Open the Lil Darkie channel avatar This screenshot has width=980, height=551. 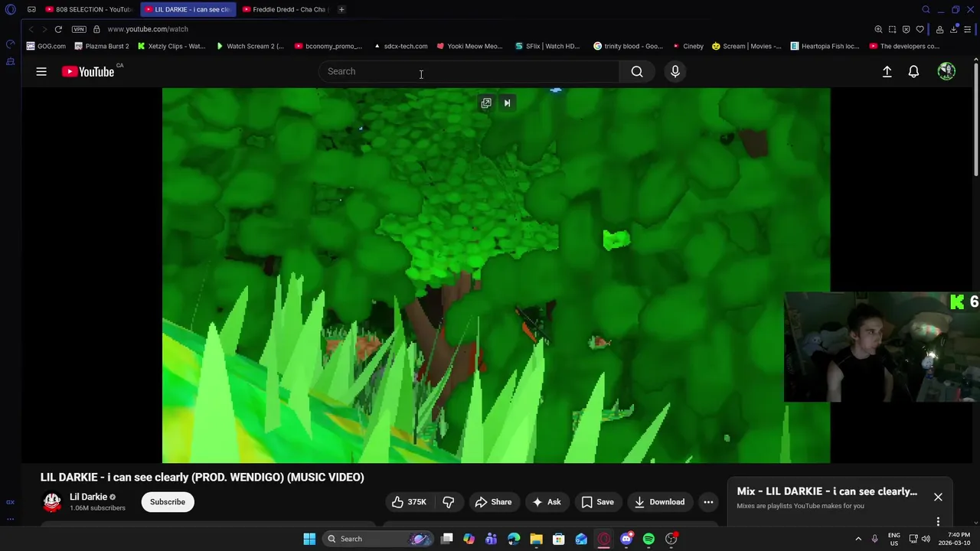[52, 502]
